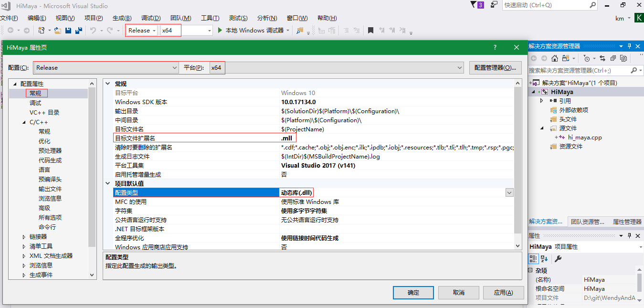644x308 pixels.
Task: Click the Quick Launch search icon
Action: [x=592, y=5]
